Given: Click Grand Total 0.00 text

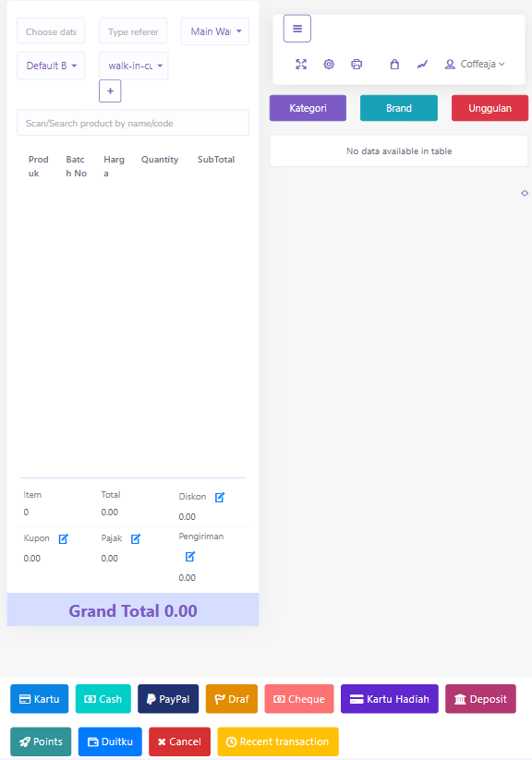Looking at the screenshot, I should click(133, 610).
